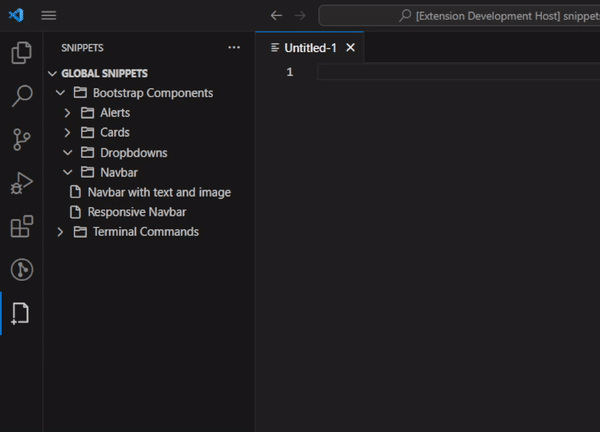Click the Global Snippets header text
600x432 pixels.
click(x=104, y=73)
